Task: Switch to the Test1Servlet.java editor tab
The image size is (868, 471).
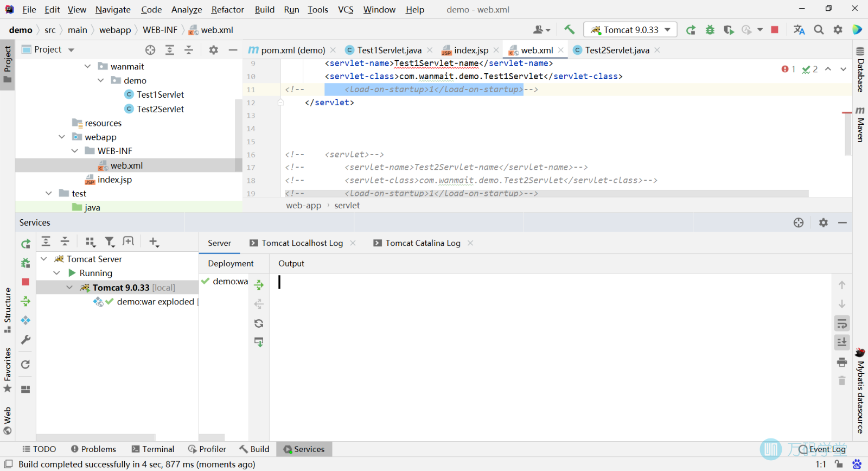Action: tap(389, 50)
